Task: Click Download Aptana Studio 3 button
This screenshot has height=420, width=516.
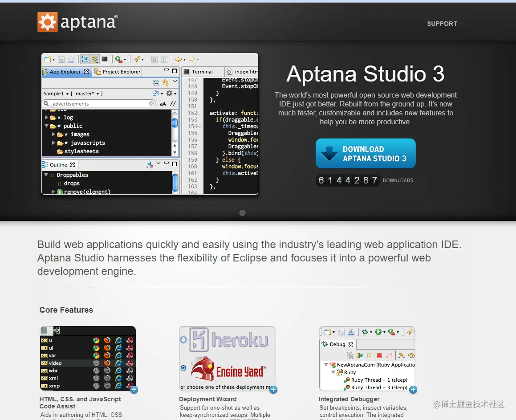Action: click(x=365, y=153)
